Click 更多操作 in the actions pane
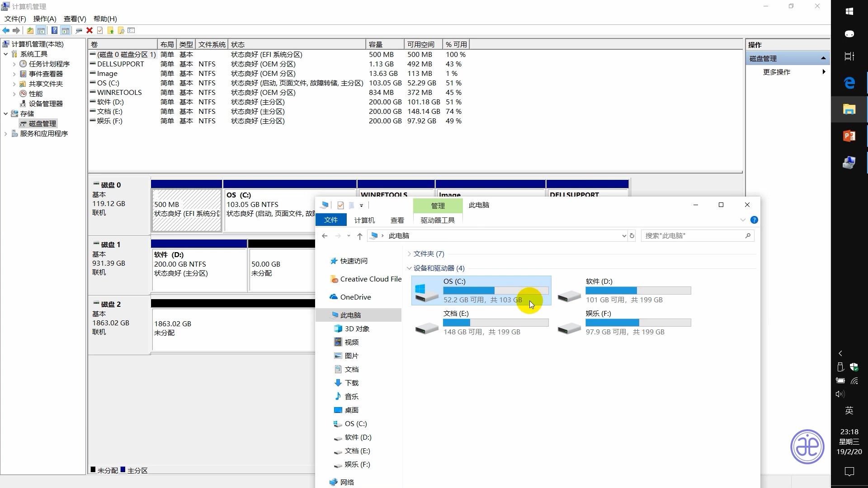This screenshot has height=488, width=868. tap(776, 72)
